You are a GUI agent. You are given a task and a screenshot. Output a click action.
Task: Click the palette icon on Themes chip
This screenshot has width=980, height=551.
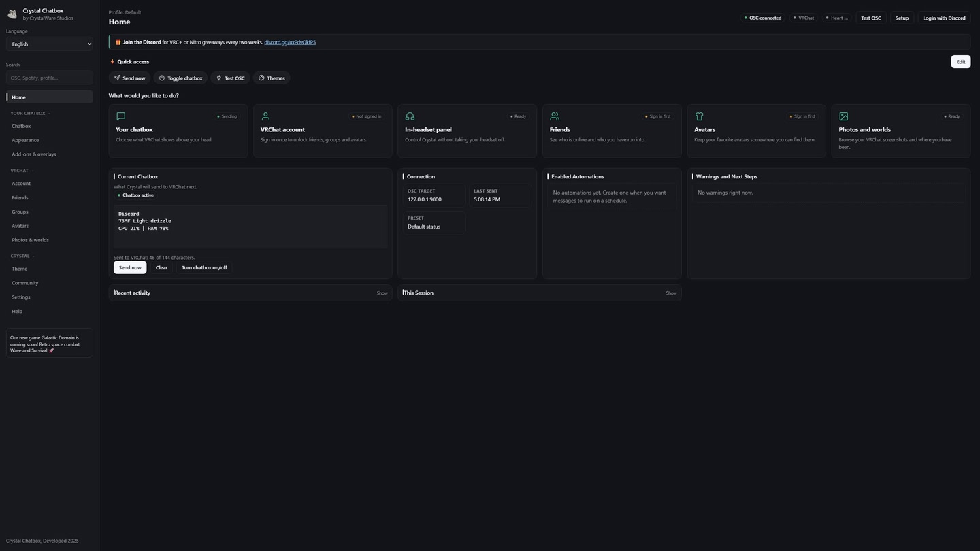click(261, 78)
